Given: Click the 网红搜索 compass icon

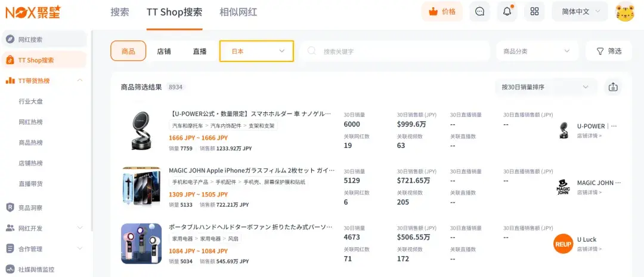Looking at the screenshot, I should 10,39.
